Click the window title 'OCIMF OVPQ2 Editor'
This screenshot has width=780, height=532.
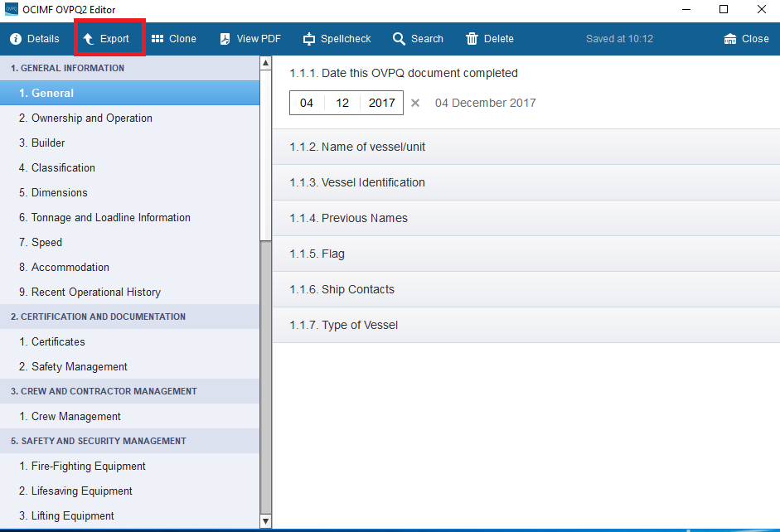click(69, 9)
